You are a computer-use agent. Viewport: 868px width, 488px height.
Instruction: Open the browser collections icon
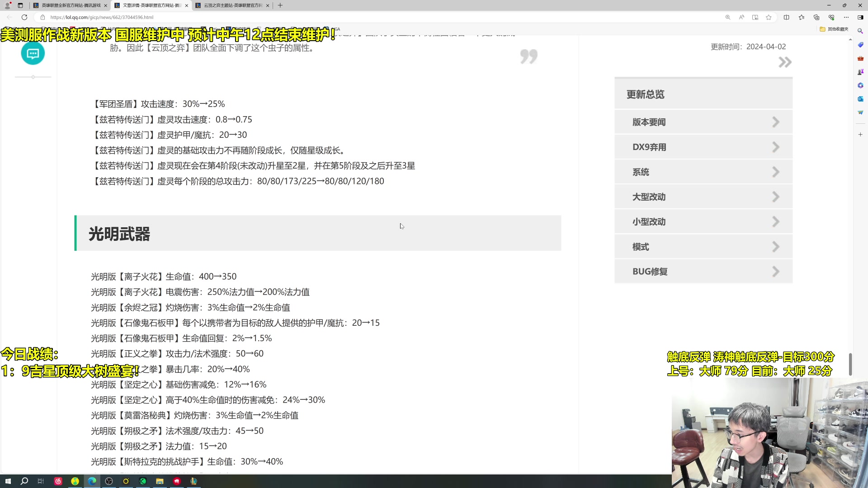[816, 17]
